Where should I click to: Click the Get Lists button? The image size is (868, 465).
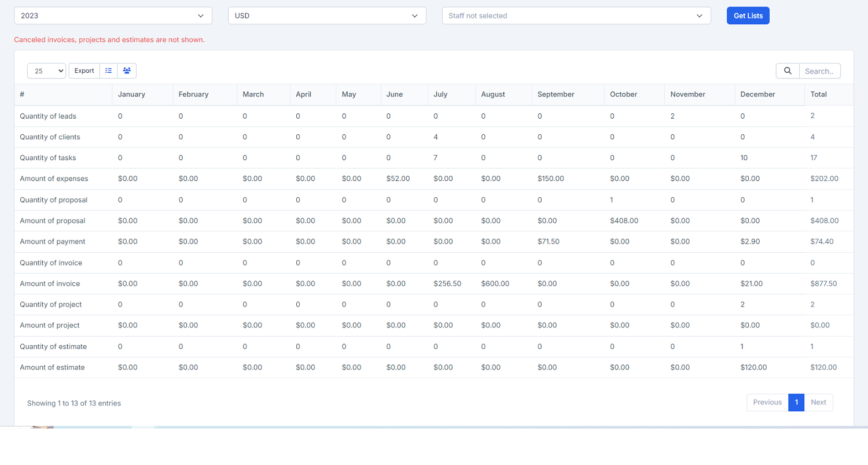point(748,16)
